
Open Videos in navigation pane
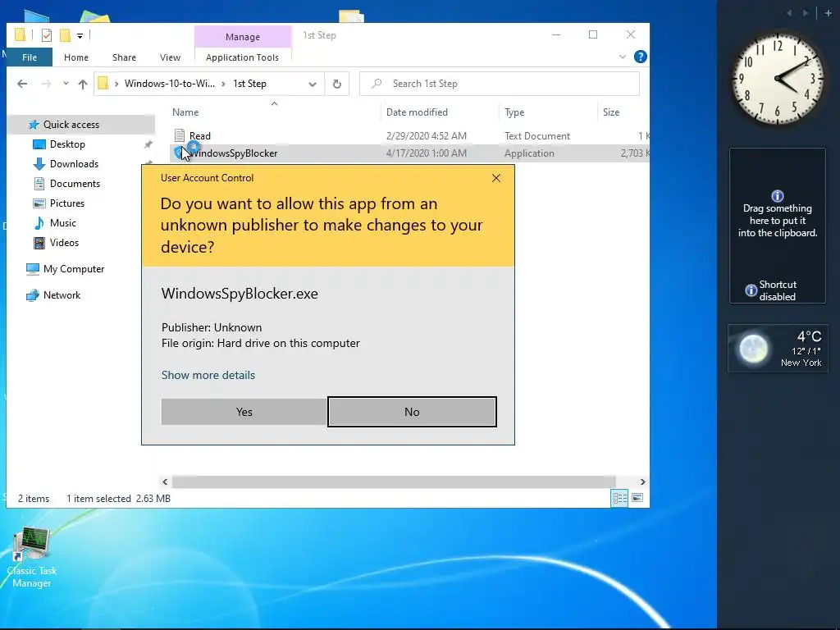coord(64,243)
